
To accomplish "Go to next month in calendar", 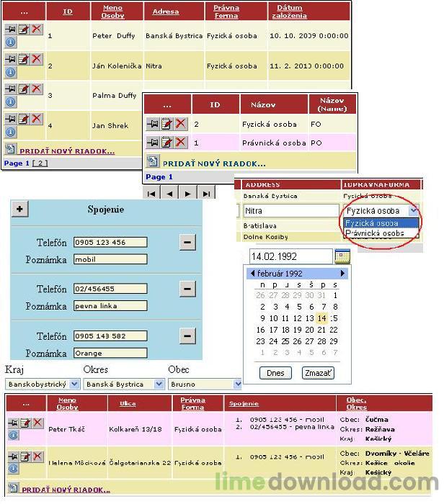I will (x=342, y=274).
